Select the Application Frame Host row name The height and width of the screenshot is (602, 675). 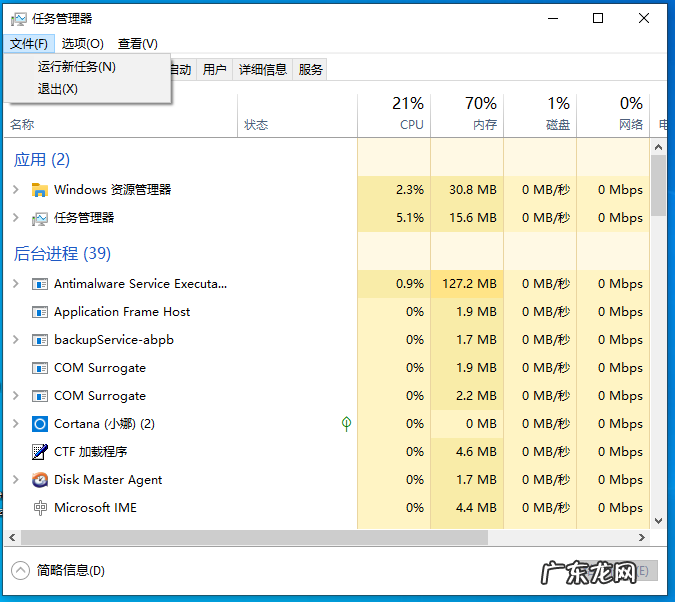(x=122, y=312)
